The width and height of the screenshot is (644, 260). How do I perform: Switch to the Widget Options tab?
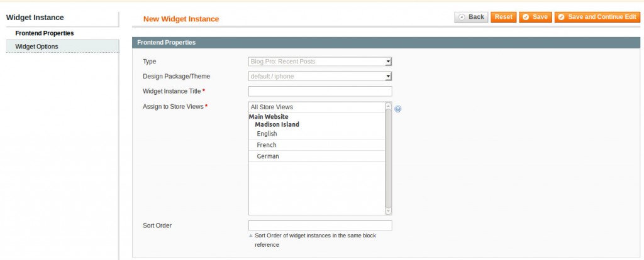36,46
